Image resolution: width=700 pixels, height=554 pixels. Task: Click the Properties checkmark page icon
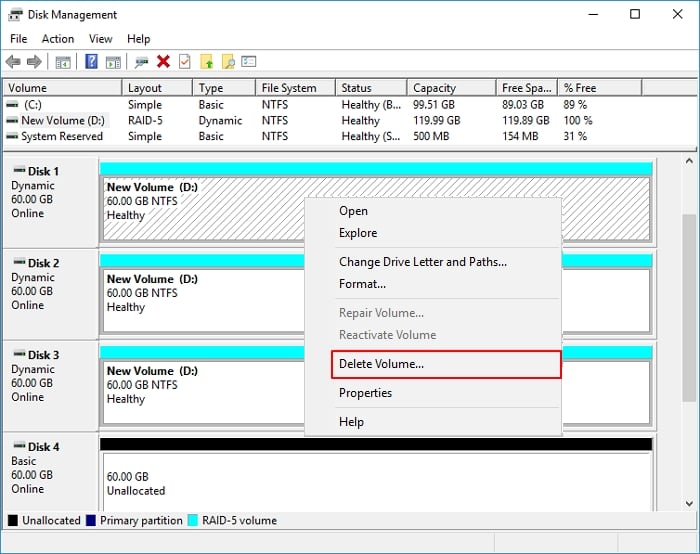point(184,62)
